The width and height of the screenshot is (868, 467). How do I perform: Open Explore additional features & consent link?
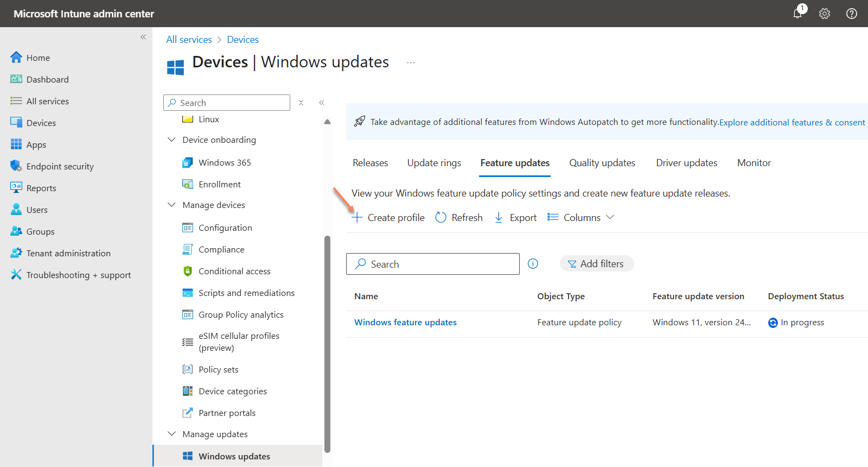(792, 122)
